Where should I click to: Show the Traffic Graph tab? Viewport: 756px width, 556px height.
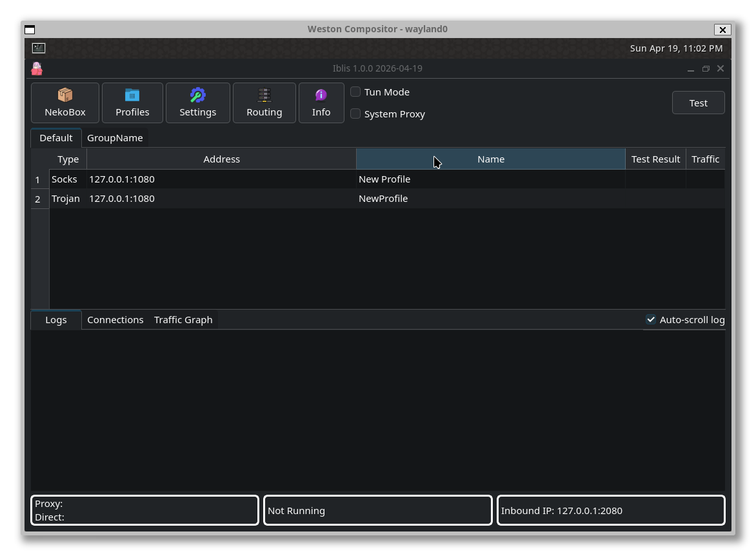183,320
